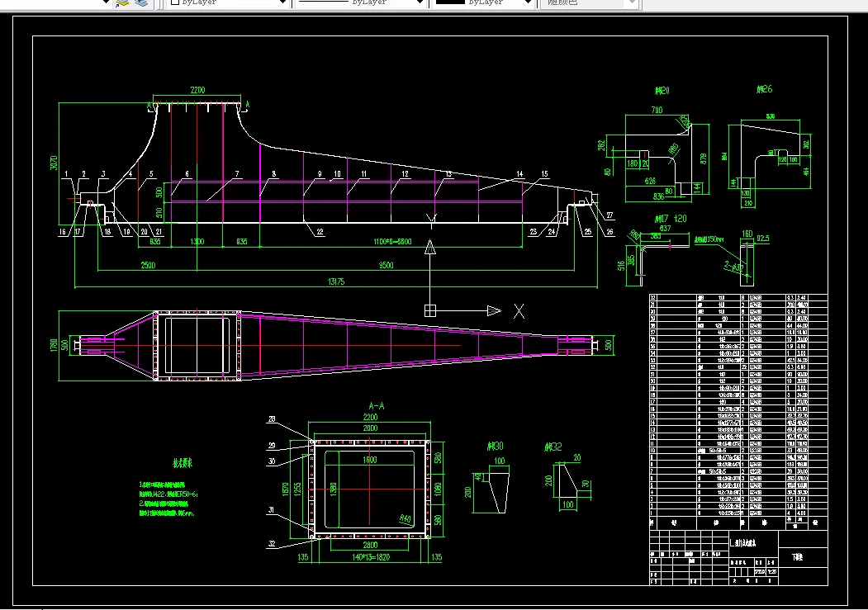Select the vertical 1255 dimension text
868x610 pixels.
298,489
